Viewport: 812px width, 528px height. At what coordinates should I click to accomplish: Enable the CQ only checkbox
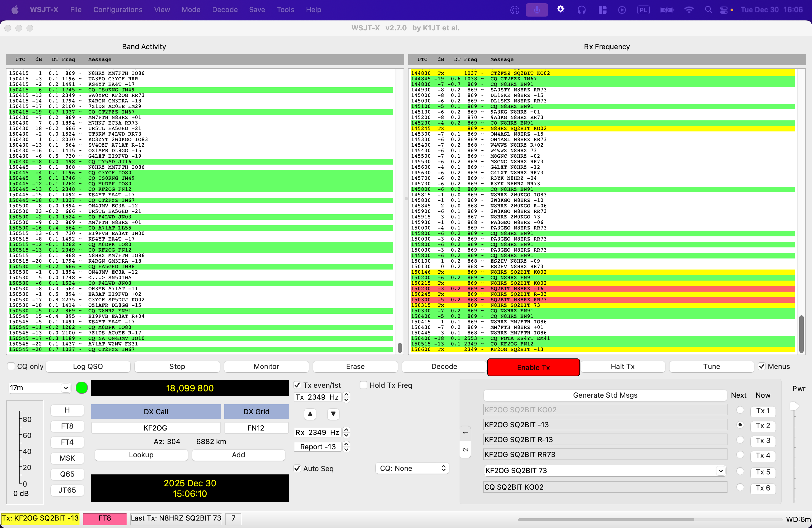[11, 366]
